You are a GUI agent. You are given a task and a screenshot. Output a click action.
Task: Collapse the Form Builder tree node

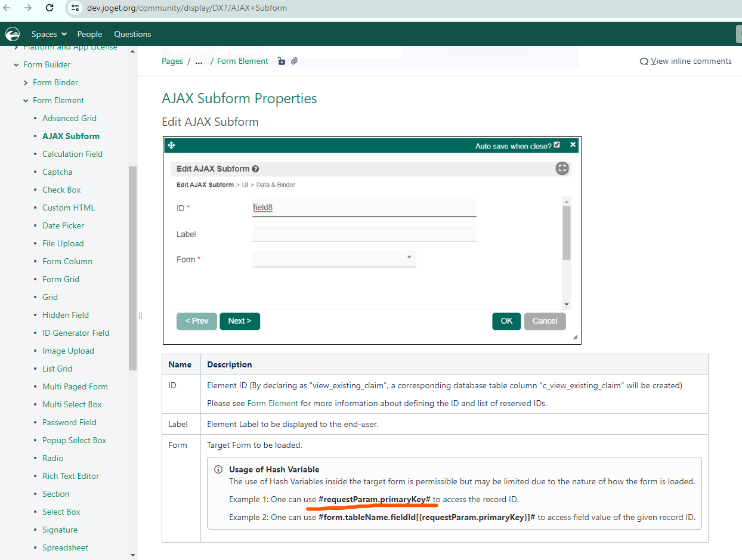(16, 64)
